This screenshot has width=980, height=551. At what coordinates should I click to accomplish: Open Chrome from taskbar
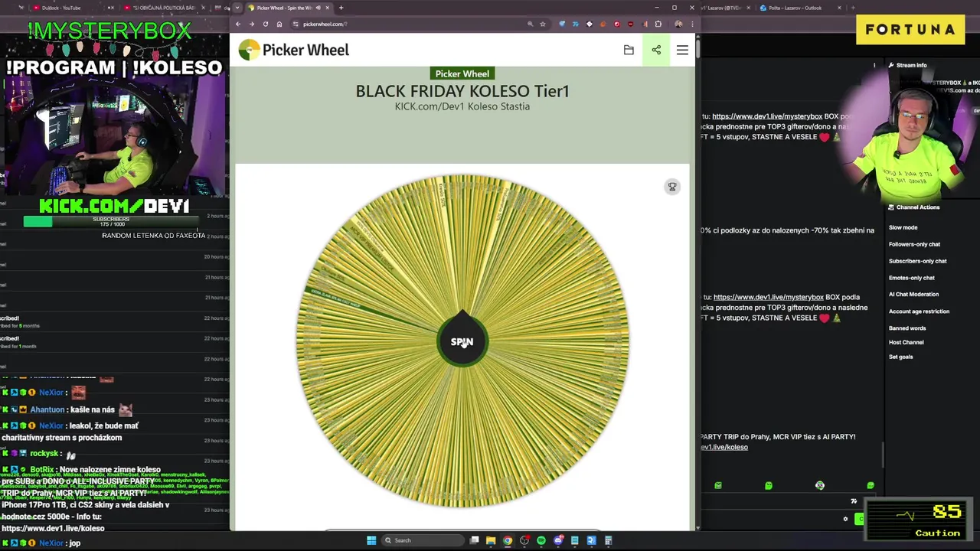coord(508,540)
